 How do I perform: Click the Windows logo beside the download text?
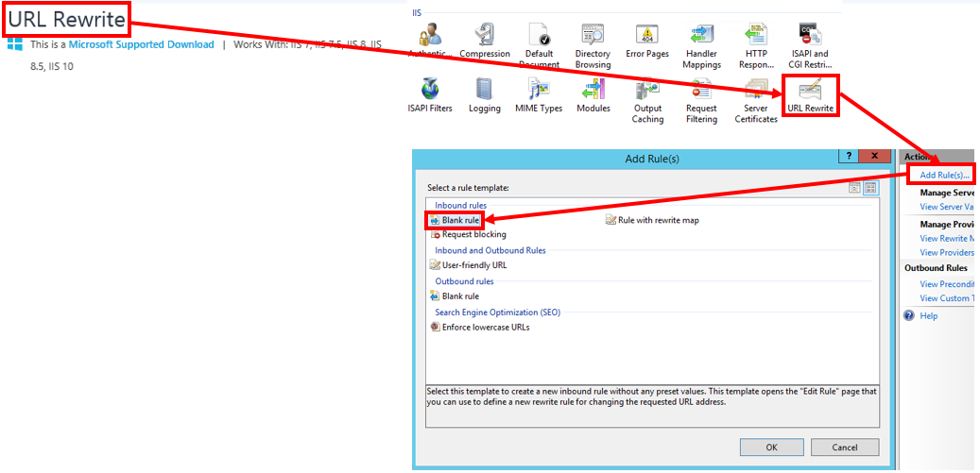(x=14, y=44)
